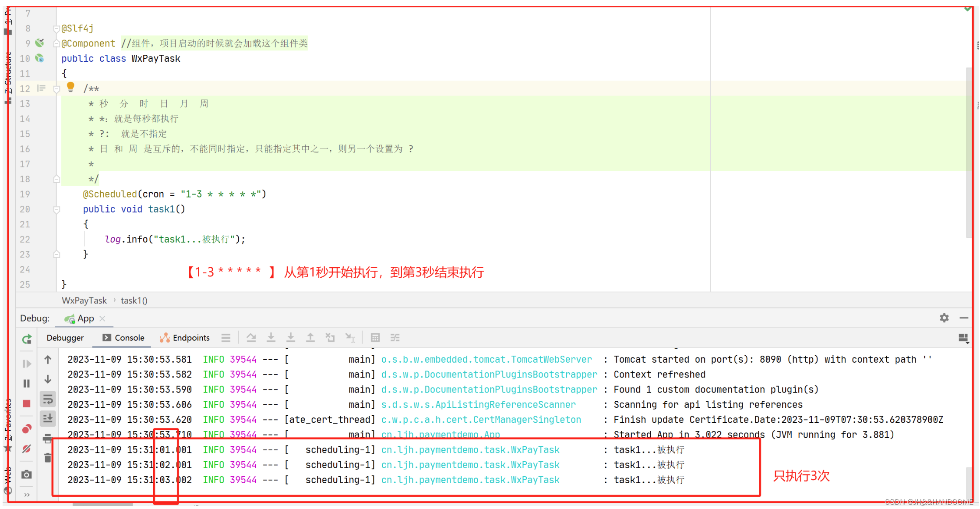
Task: Click the WxPayTask breadcrumb
Action: click(x=84, y=300)
